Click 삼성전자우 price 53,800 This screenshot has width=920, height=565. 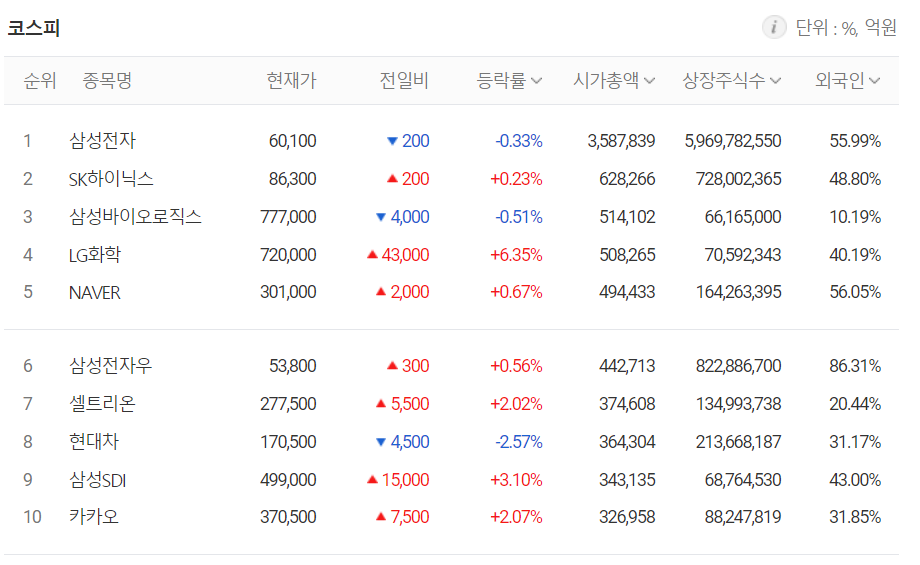coord(292,366)
